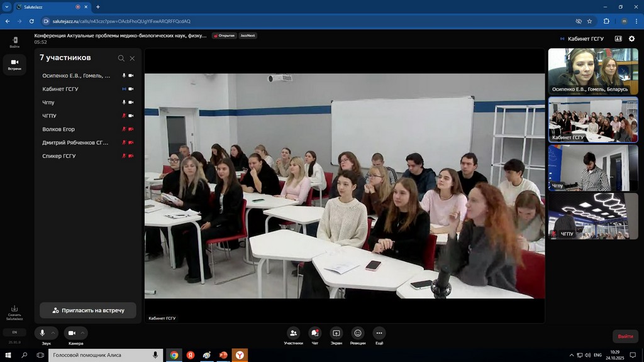Image resolution: width=644 pixels, height=362 pixels.
Task: Toggle the Камера video button
Action: pyautogui.click(x=72, y=333)
